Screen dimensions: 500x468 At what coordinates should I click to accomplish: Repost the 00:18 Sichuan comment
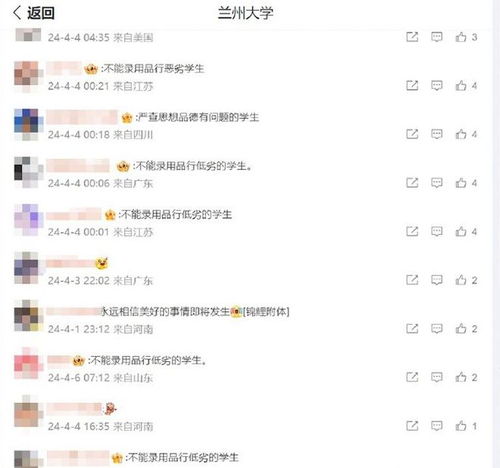[x=412, y=134]
